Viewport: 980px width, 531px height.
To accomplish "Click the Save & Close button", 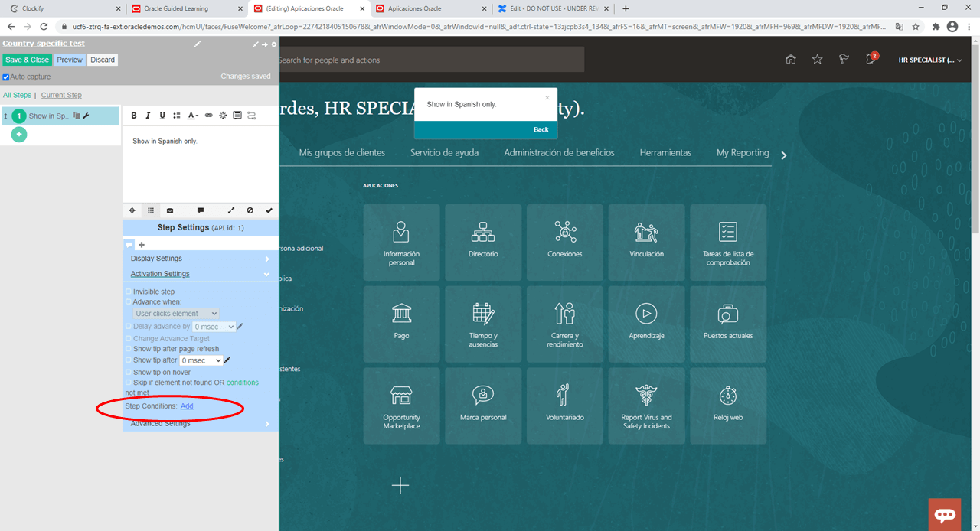I will pos(27,59).
